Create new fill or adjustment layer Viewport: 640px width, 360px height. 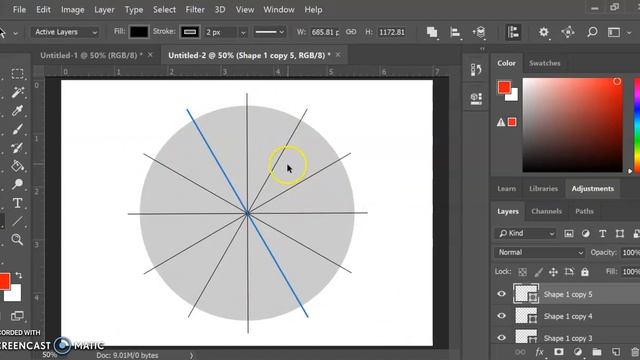click(x=578, y=352)
